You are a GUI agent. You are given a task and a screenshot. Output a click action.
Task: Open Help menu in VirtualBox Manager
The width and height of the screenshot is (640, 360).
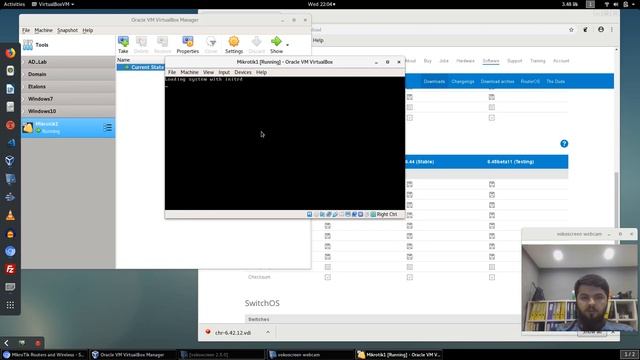(88, 30)
